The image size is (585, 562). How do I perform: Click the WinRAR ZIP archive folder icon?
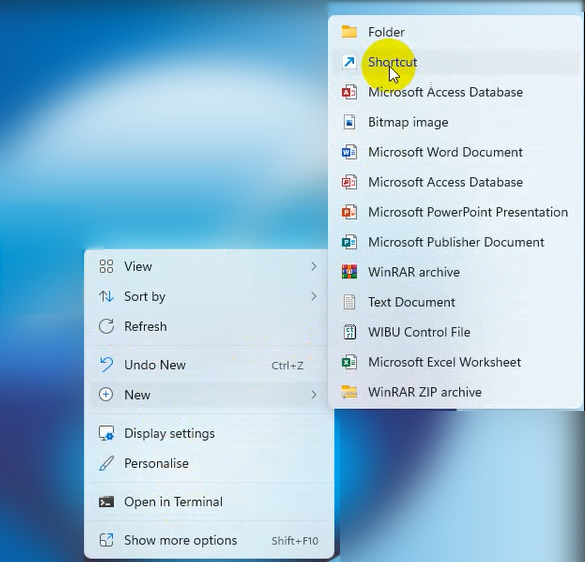coord(349,392)
